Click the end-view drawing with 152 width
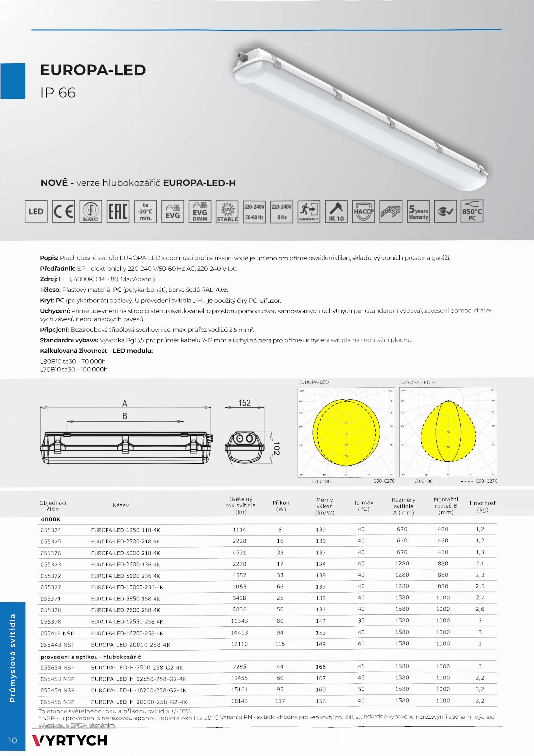The width and height of the screenshot is (534, 756). [252, 433]
